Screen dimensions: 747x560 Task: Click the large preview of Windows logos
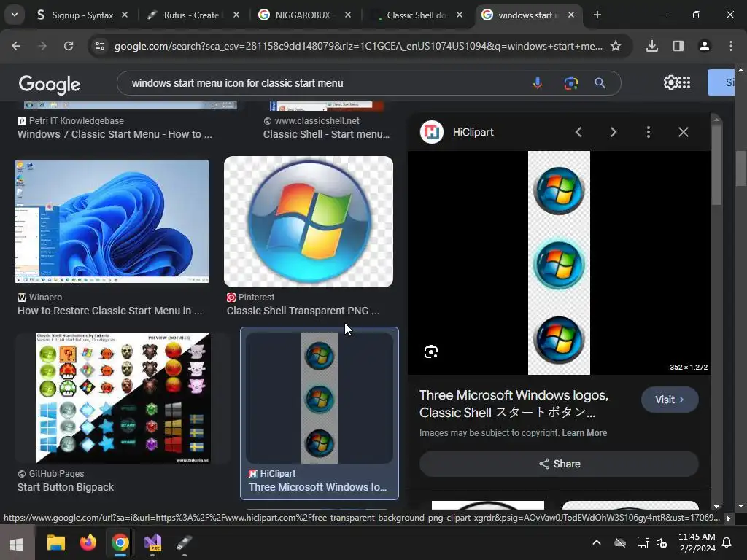pos(559,262)
